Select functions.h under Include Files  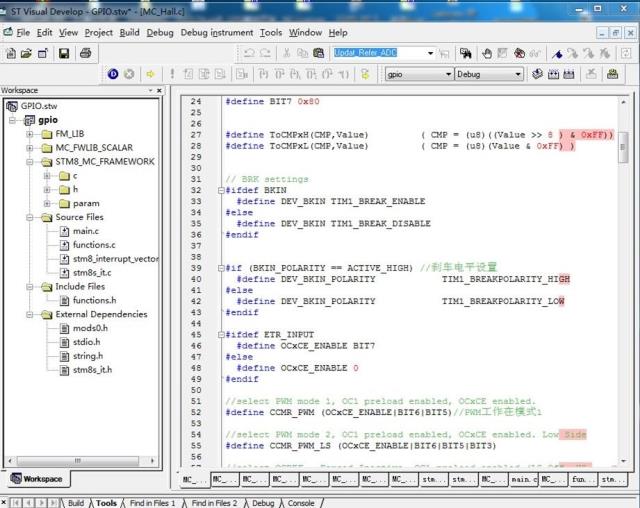coord(94,300)
